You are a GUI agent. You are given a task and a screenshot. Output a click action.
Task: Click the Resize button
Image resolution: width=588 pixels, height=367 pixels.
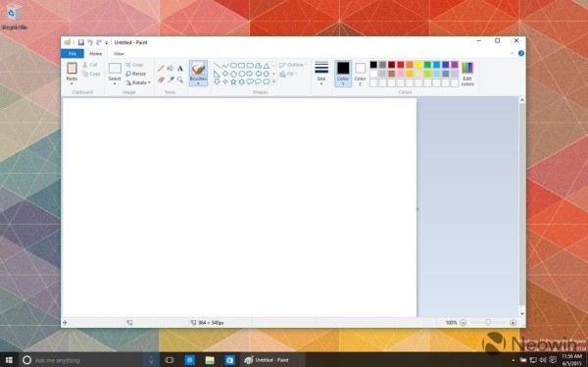point(135,74)
